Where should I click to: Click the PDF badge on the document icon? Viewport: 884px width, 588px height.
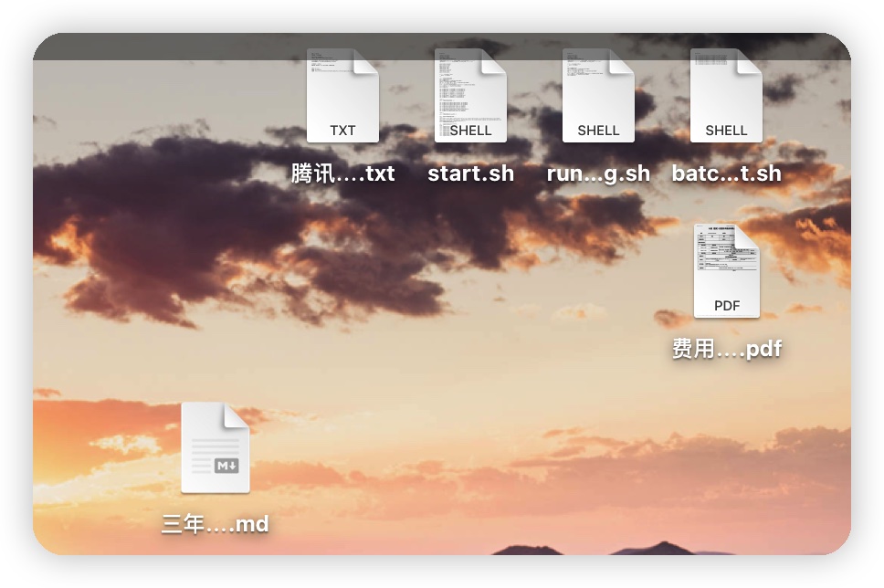[726, 306]
